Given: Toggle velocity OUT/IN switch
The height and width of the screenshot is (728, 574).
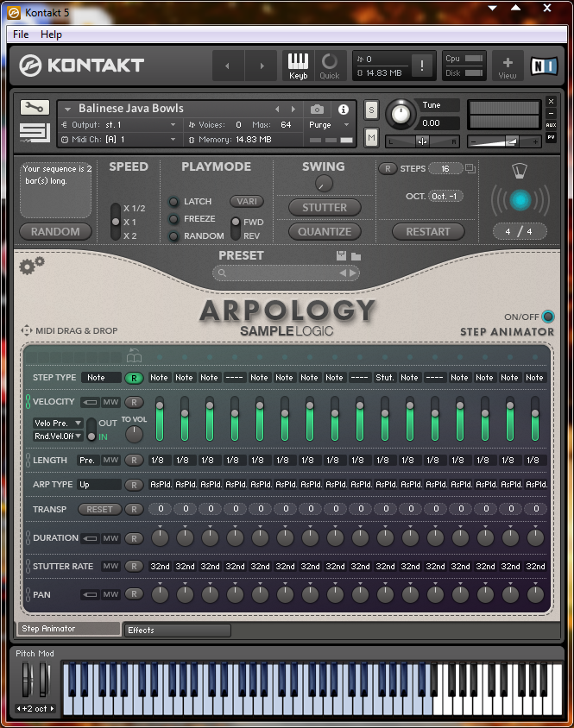Looking at the screenshot, I should coord(91,430).
